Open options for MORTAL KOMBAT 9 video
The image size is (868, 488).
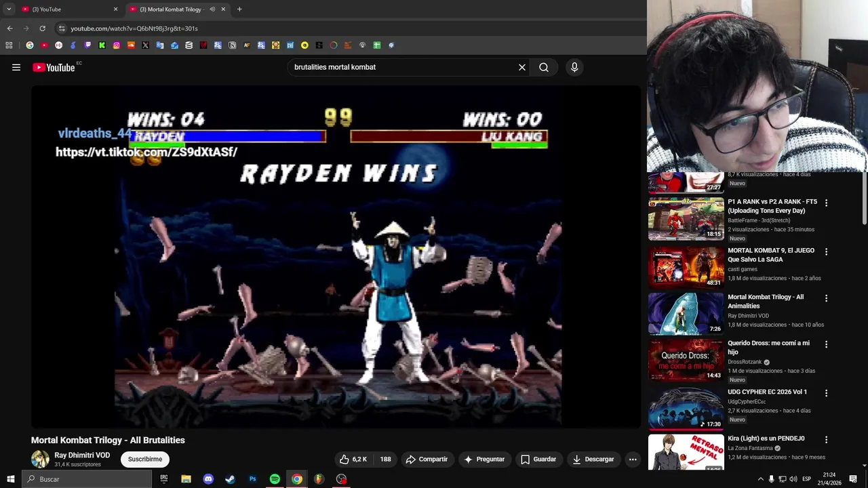pos(826,251)
